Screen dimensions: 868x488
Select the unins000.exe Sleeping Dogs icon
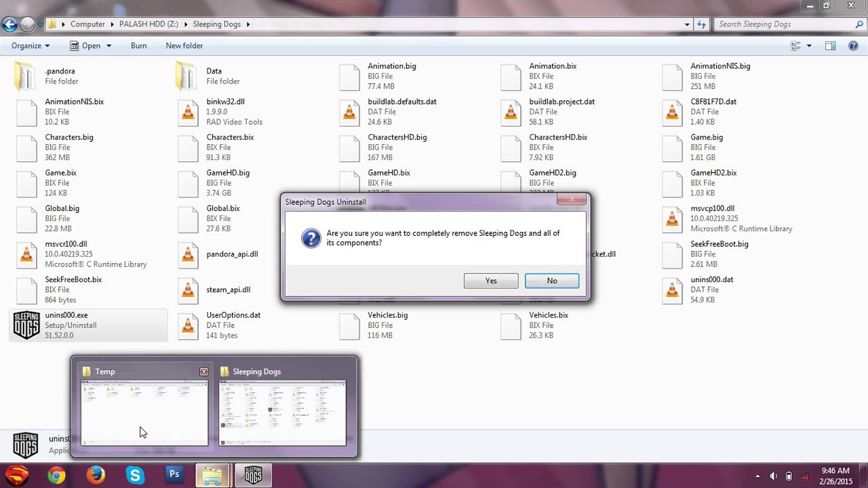pos(26,325)
